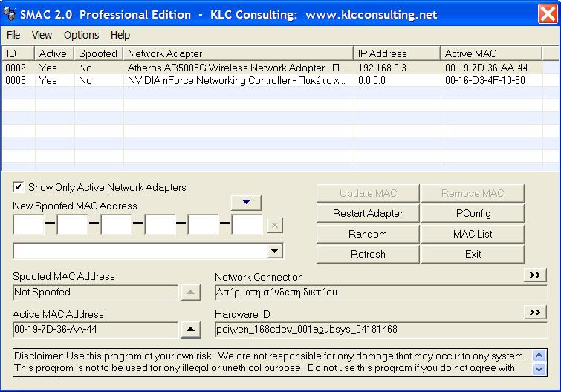
Task: Open the blue arrow dropdown above MAC fields
Action: pos(246,202)
